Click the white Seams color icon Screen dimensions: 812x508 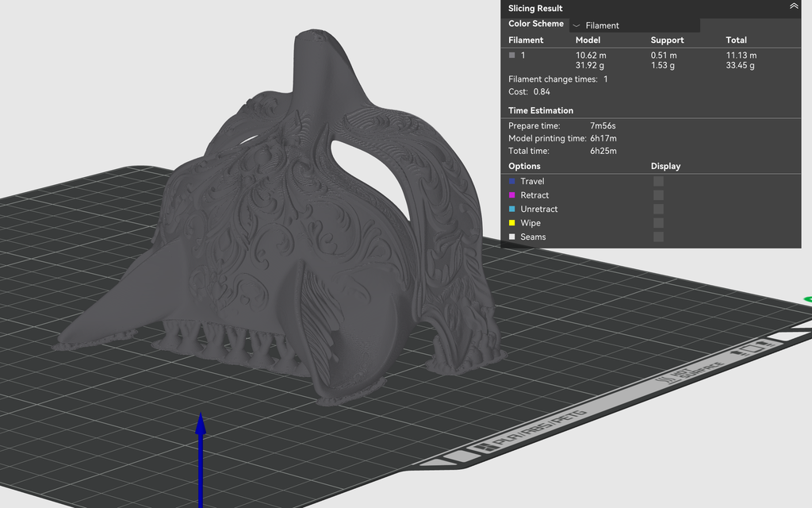coord(512,237)
